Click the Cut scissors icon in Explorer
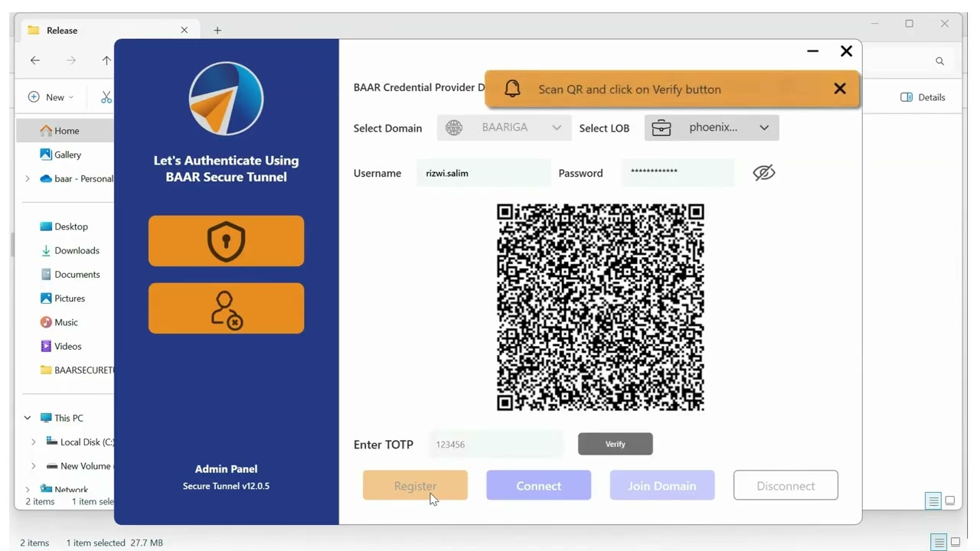The image size is (980, 551). click(106, 97)
